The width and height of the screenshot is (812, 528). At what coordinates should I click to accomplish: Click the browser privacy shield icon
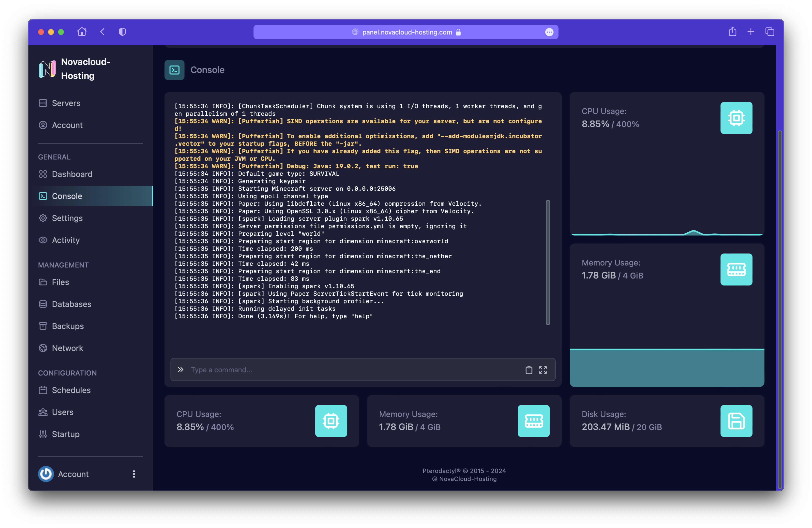tap(122, 32)
